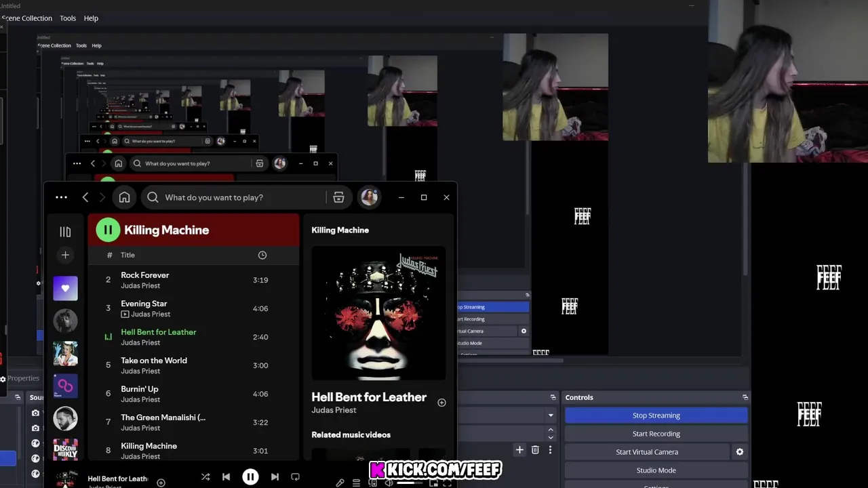Click the duration clock column header

point(262,255)
